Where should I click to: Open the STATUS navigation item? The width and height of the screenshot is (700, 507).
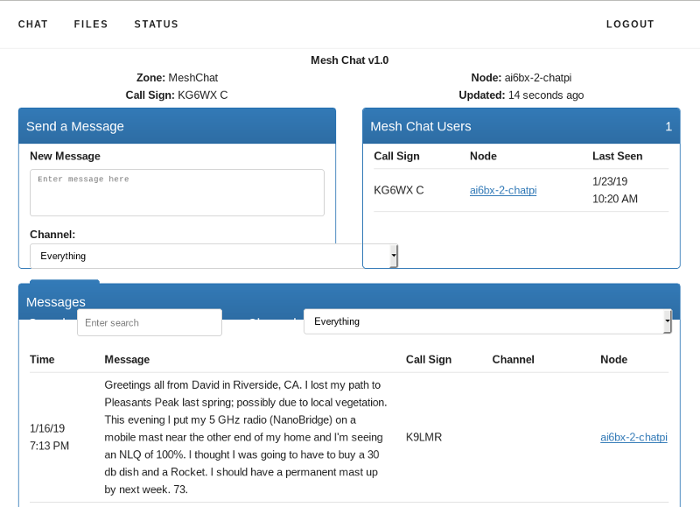[156, 24]
